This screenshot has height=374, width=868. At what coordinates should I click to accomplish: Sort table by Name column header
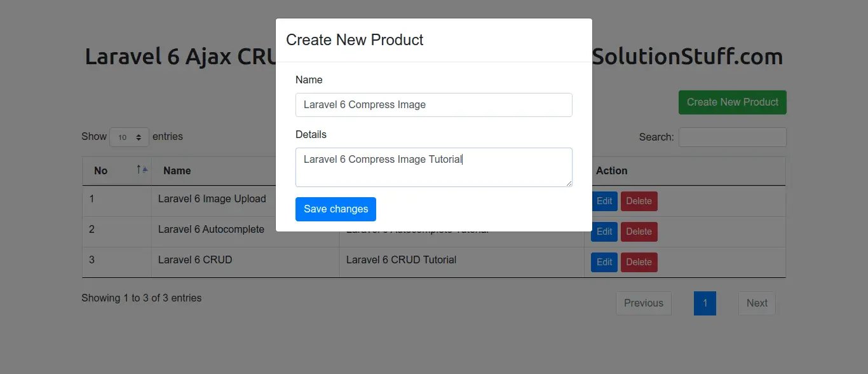[177, 170]
